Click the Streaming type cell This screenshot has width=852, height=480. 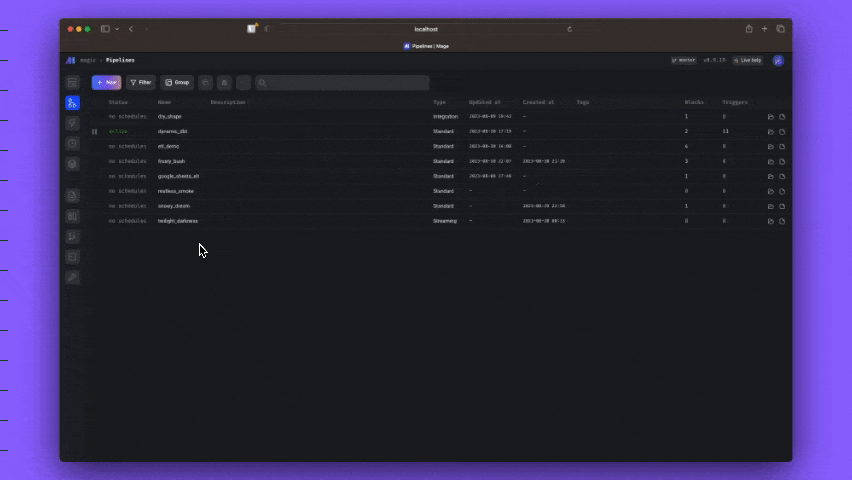[444, 221]
